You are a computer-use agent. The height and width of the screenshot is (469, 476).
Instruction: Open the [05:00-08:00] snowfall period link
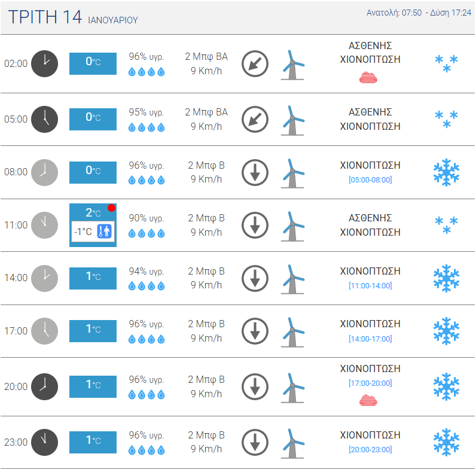tap(370, 180)
